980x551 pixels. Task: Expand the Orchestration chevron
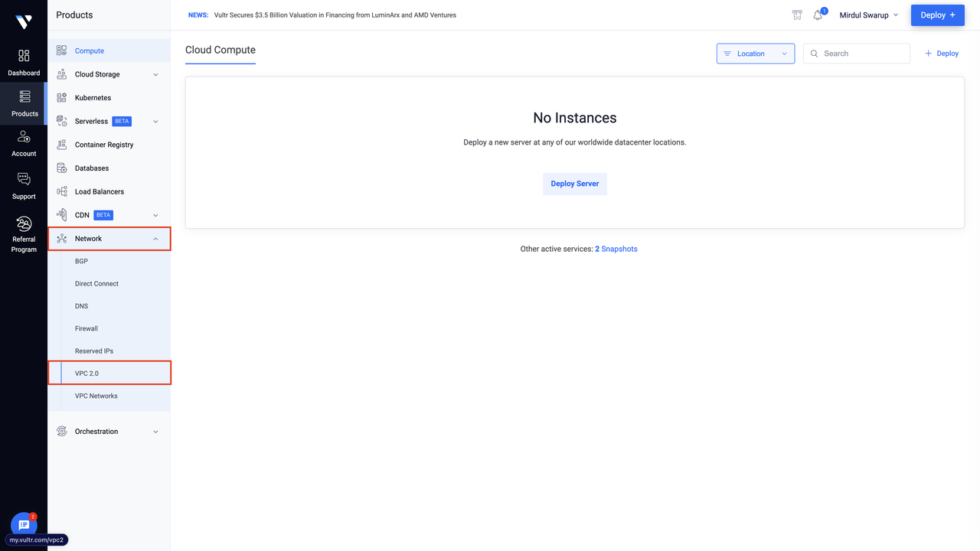(x=155, y=432)
